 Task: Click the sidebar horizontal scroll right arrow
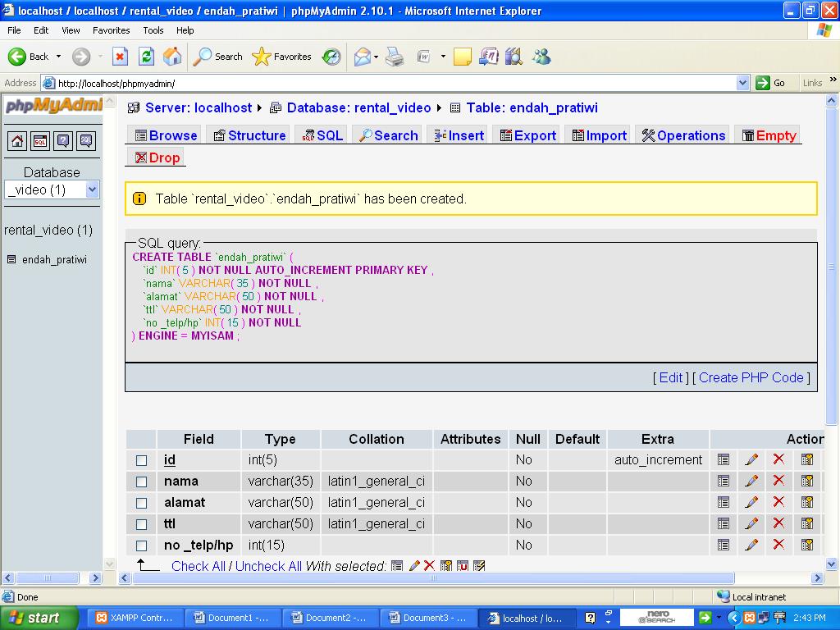coord(95,578)
